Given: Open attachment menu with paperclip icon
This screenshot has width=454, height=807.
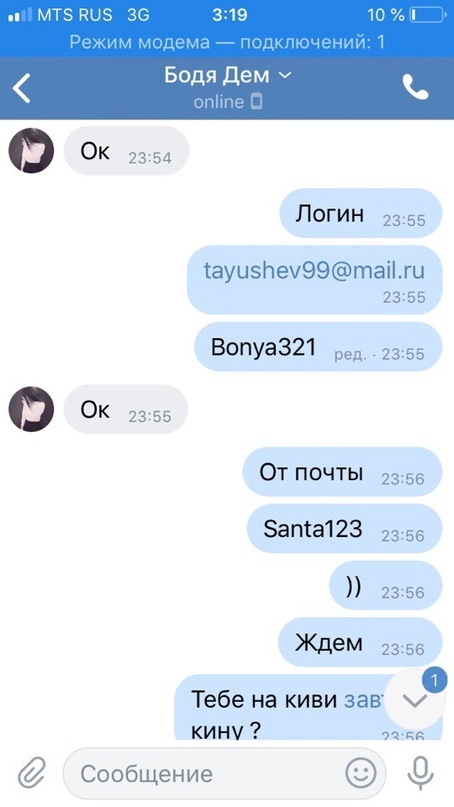Looking at the screenshot, I should [x=32, y=773].
